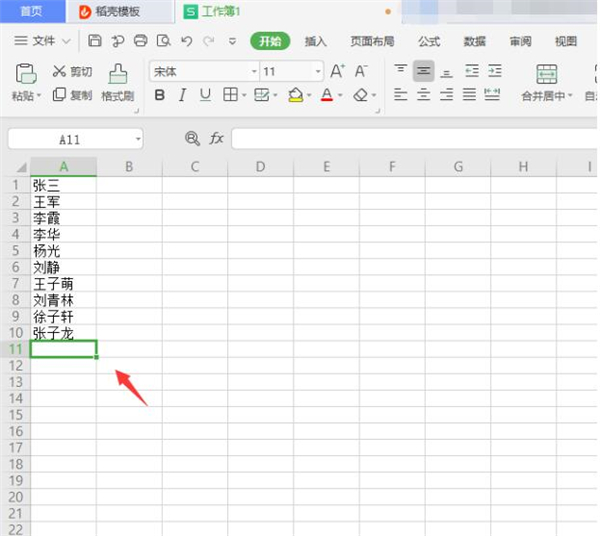Click the Name Box showing A11

(x=75, y=138)
